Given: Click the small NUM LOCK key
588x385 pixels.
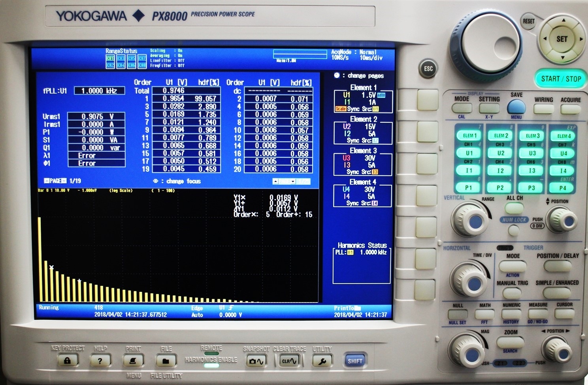Looking at the screenshot, I should click(513, 230).
